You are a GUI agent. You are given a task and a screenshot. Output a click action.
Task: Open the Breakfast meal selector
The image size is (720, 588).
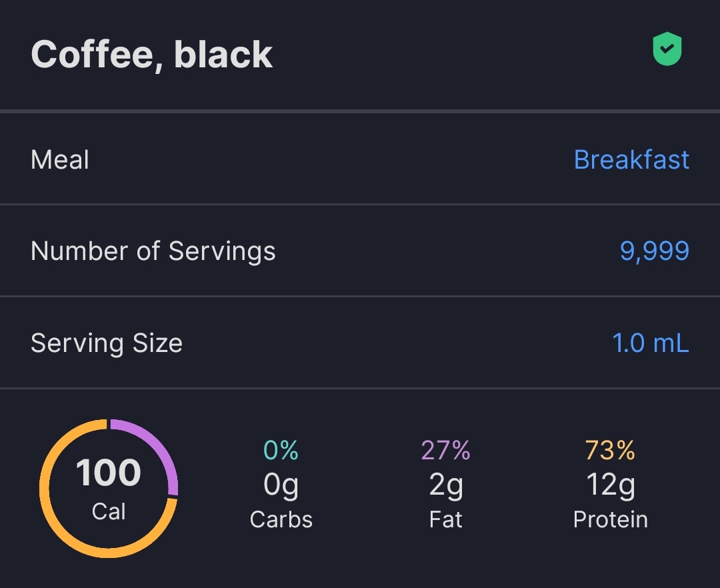click(631, 160)
